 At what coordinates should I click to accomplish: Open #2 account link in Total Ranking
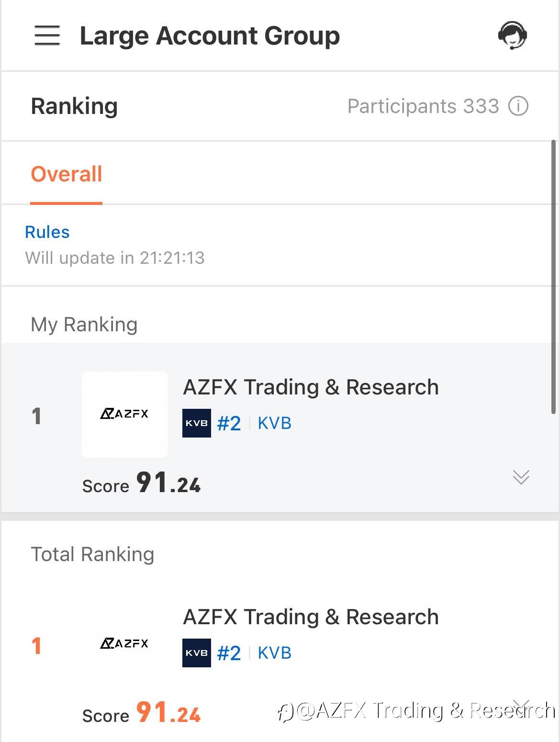[229, 653]
